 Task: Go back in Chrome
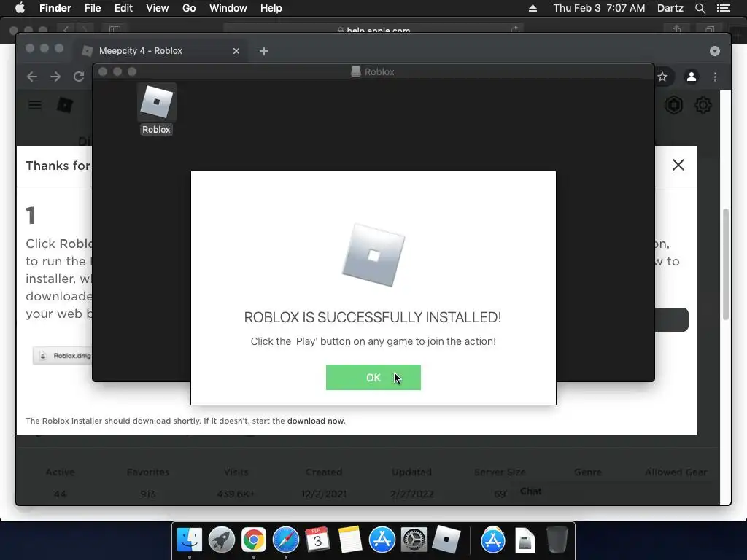(x=32, y=77)
